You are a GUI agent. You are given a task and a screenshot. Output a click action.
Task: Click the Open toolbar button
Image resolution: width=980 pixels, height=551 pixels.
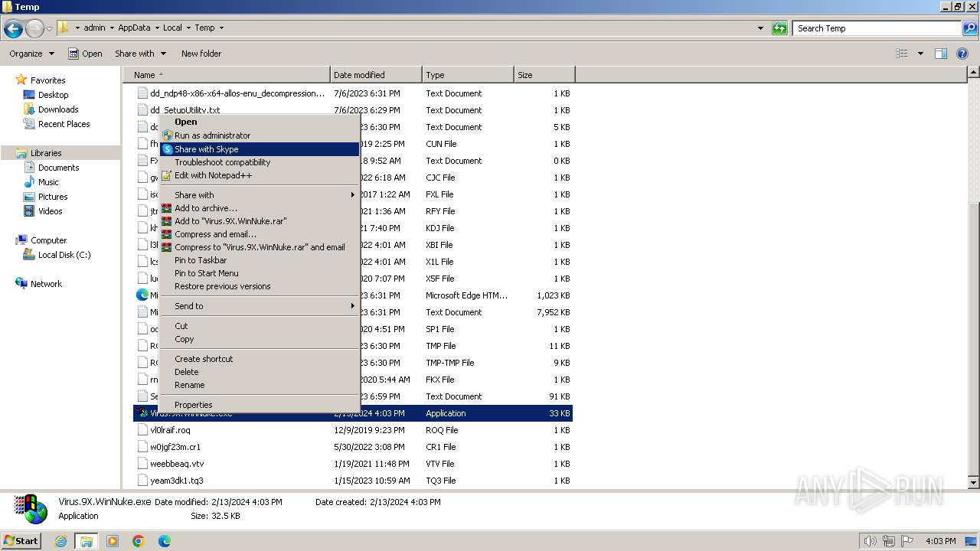[x=85, y=54]
